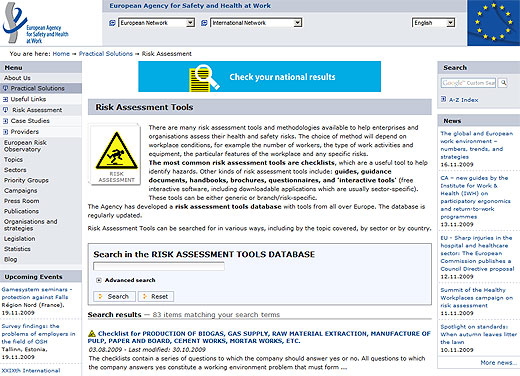Click the search magnifier button
The image size is (520, 376).
[x=503, y=83]
